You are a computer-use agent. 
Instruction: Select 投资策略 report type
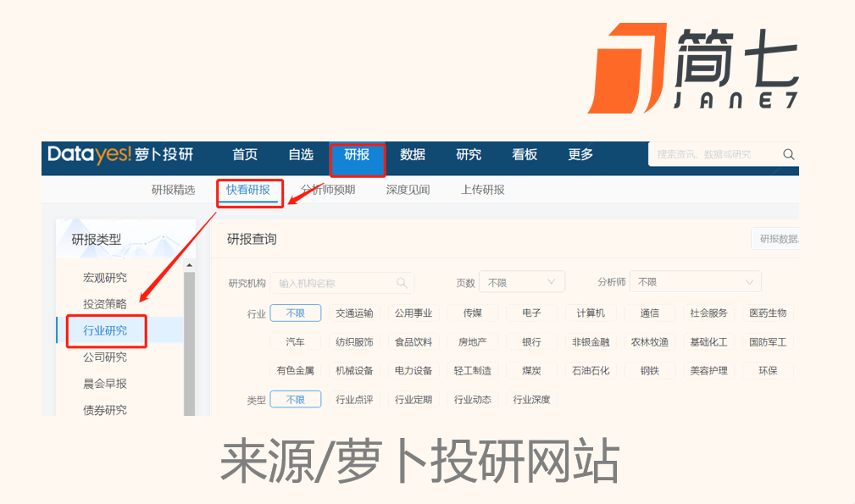(x=105, y=304)
